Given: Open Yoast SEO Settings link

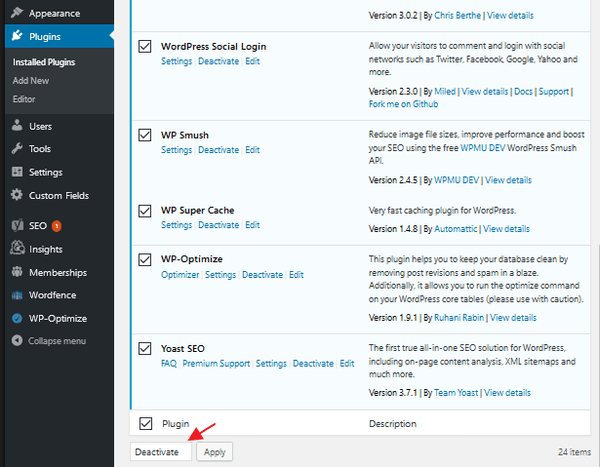Looking at the screenshot, I should [271, 363].
